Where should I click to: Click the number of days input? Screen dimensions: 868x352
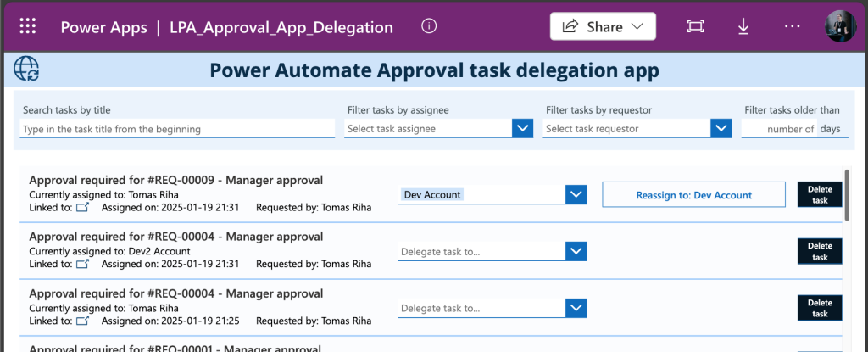779,129
